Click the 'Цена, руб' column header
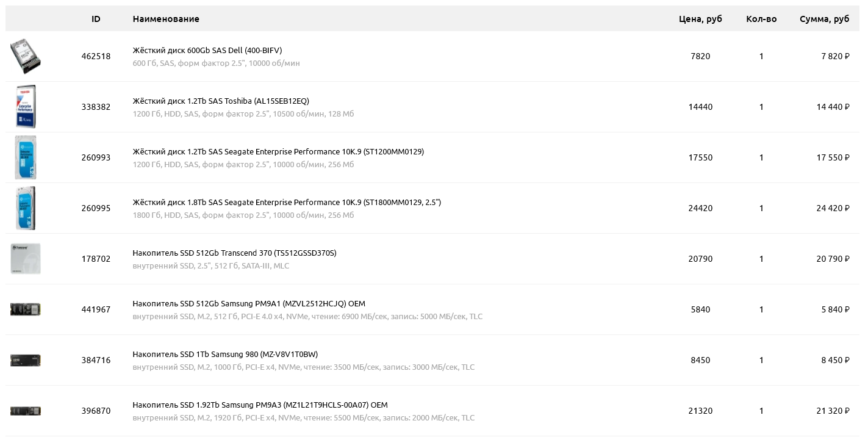Image resolution: width=868 pixels, height=440 pixels. click(700, 19)
